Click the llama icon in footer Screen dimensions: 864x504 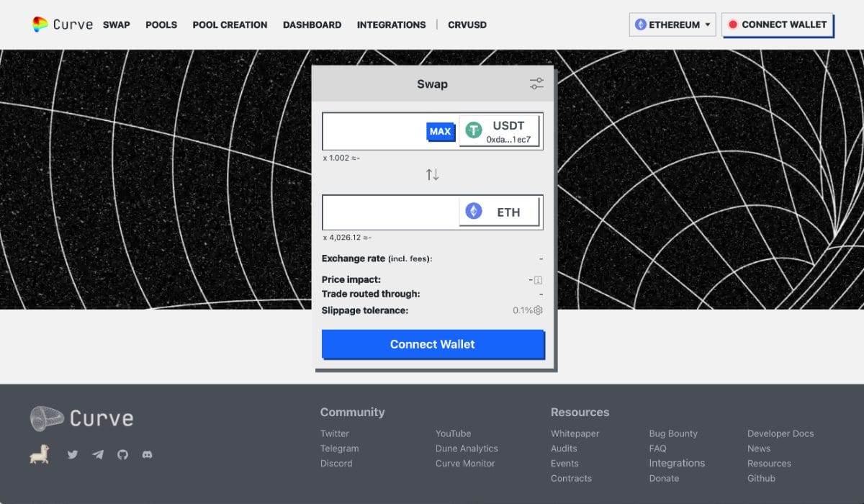40,455
